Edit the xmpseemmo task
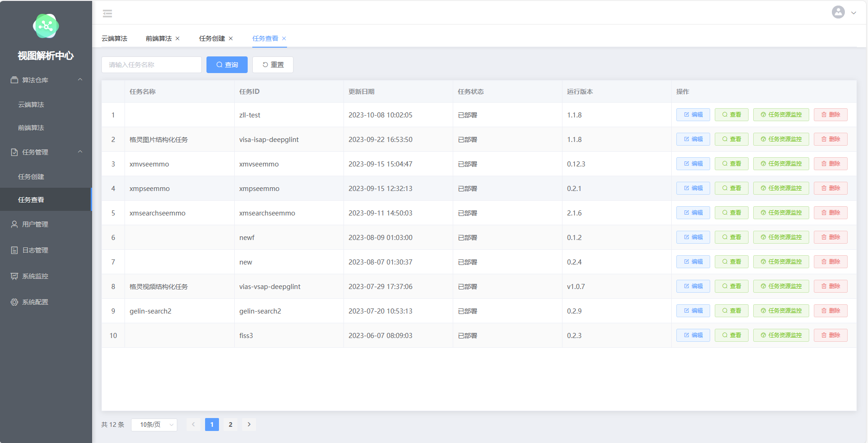Image resolution: width=868 pixels, height=443 pixels. (693, 188)
